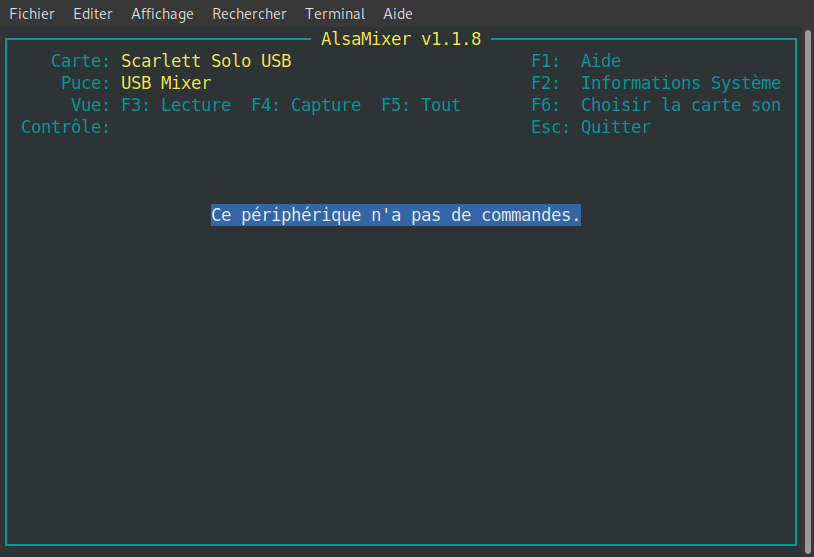Click the F5: Tout view option
The height and width of the screenshot is (557, 814).
421,105
